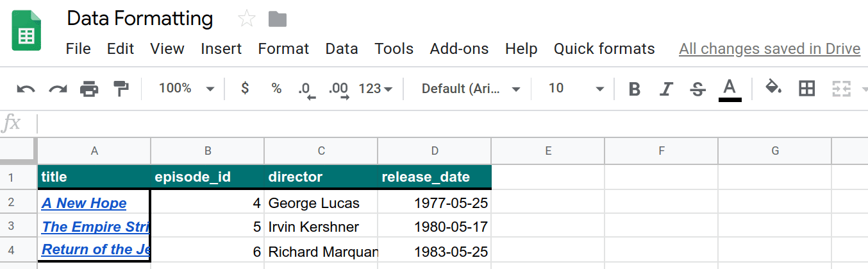The width and height of the screenshot is (868, 269).
Task: Open the Default (Arial) font dropdown
Action: [470, 89]
